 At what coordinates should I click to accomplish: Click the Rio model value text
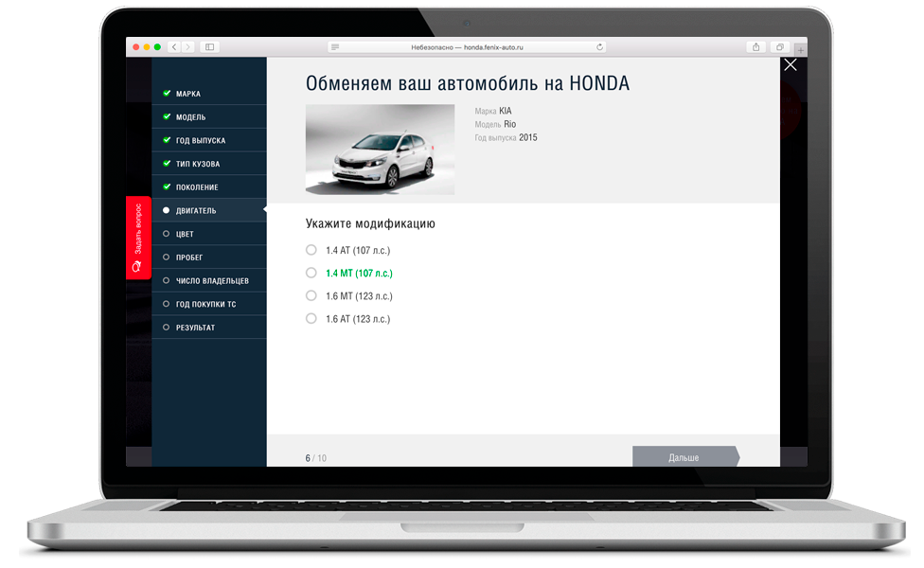point(509,124)
